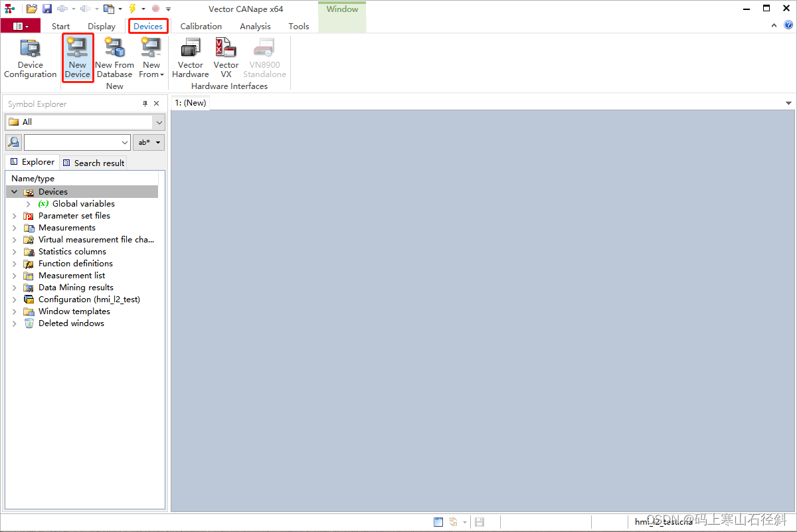797x532 pixels.
Task: Collapse the ribbon with the caret icon
Action: [x=774, y=25]
